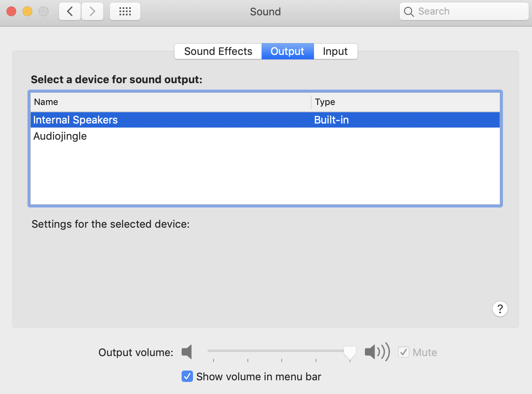Toggle the Mute checkbox
Viewport: 532px width, 394px height.
click(x=404, y=352)
